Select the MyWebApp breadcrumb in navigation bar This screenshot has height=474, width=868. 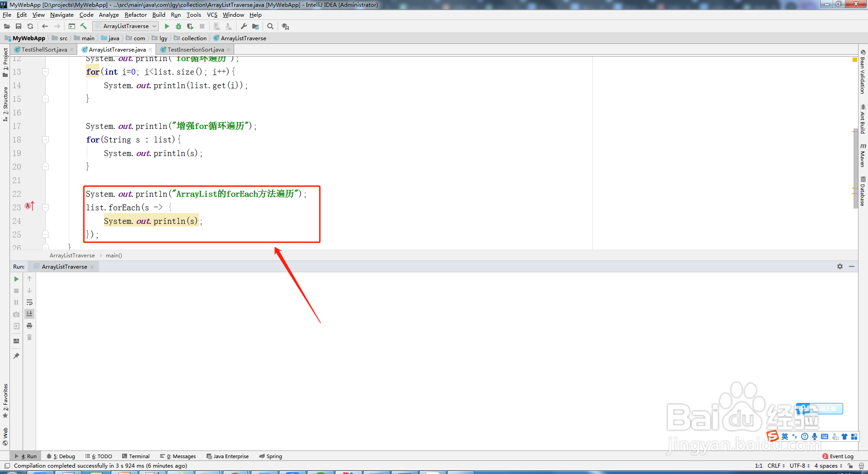(25, 38)
